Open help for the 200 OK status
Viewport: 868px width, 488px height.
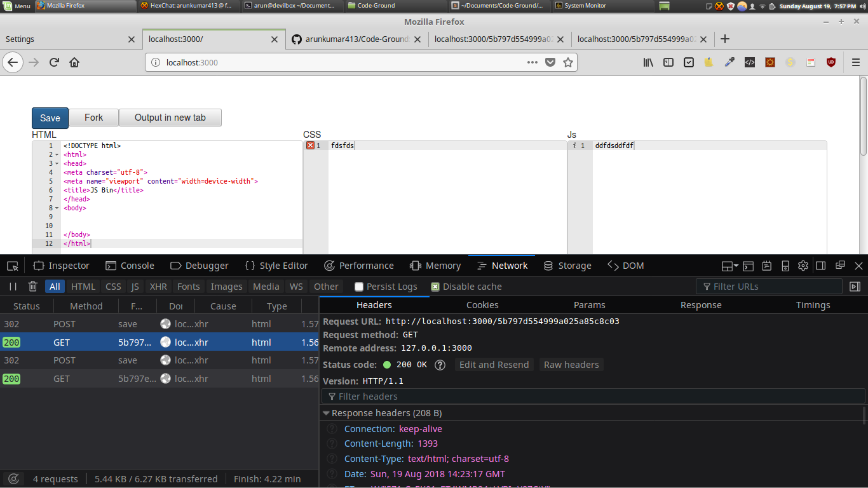(x=440, y=365)
